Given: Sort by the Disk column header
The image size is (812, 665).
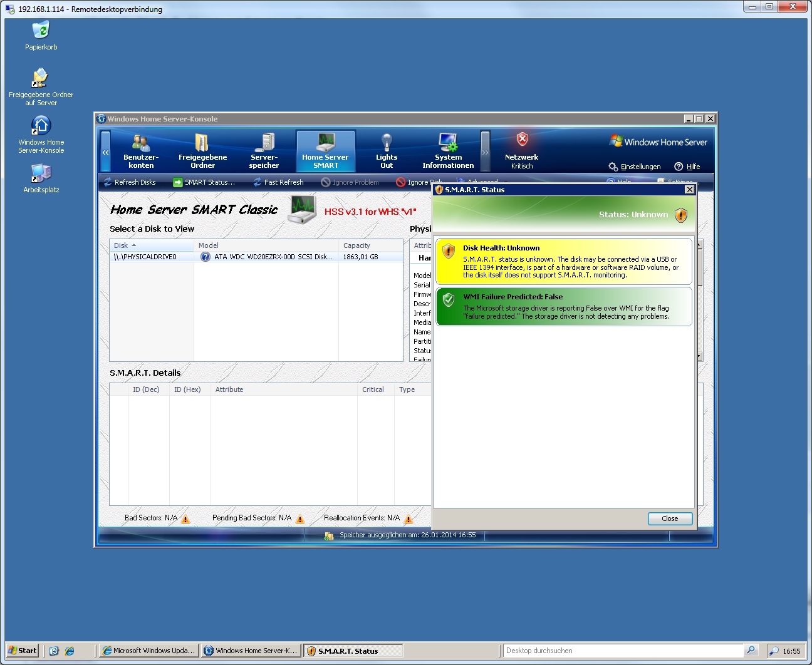Looking at the screenshot, I should pos(152,245).
